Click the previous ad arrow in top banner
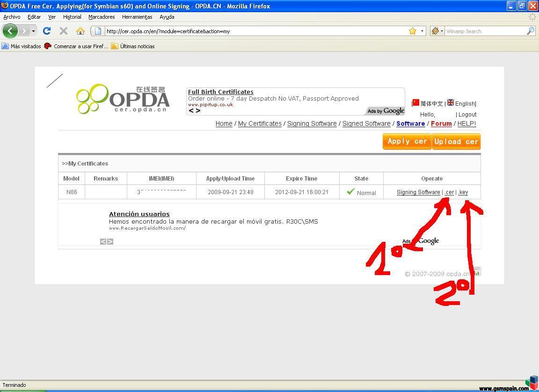Image resolution: width=539 pixels, height=392 pixels. tap(191, 110)
